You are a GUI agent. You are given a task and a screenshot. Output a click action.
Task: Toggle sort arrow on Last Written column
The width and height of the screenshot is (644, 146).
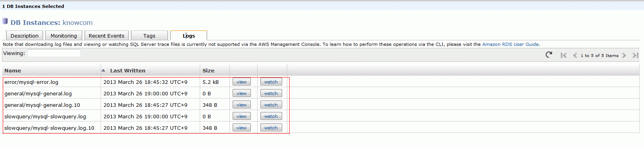coord(103,70)
